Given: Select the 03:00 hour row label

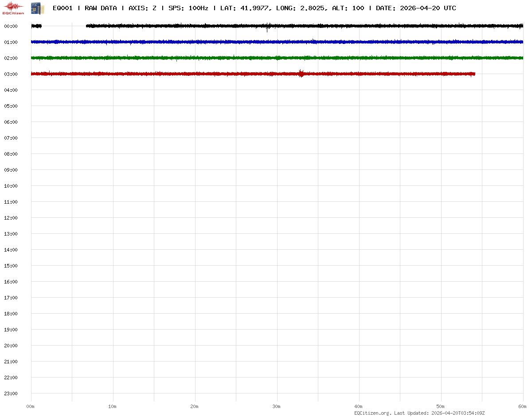Looking at the screenshot, I should [x=11, y=74].
